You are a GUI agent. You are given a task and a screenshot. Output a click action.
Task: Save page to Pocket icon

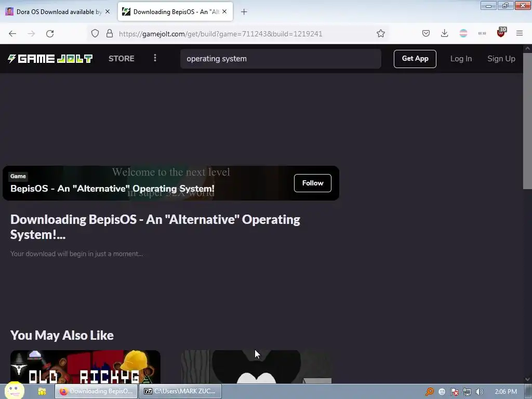(x=426, y=33)
